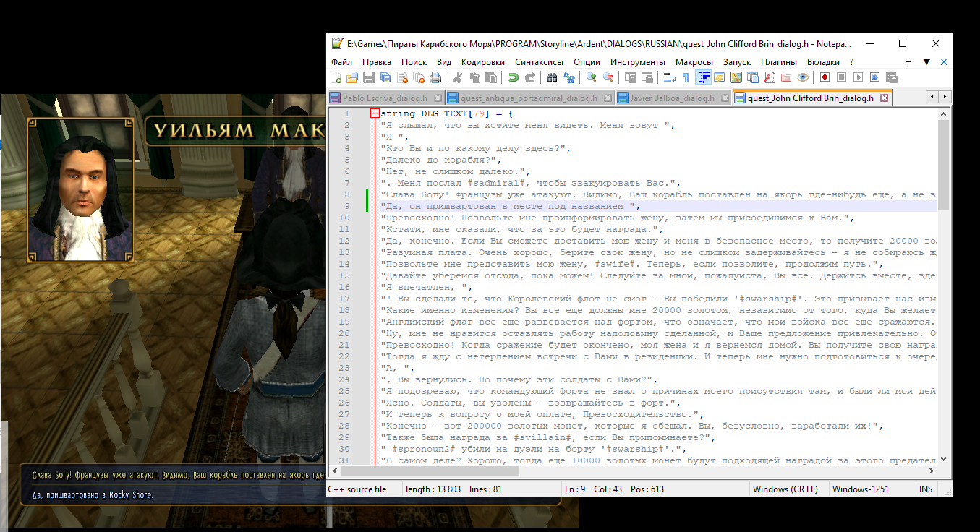Toggle vertical synchronized scrolling
The image size is (980, 532).
coord(631,77)
